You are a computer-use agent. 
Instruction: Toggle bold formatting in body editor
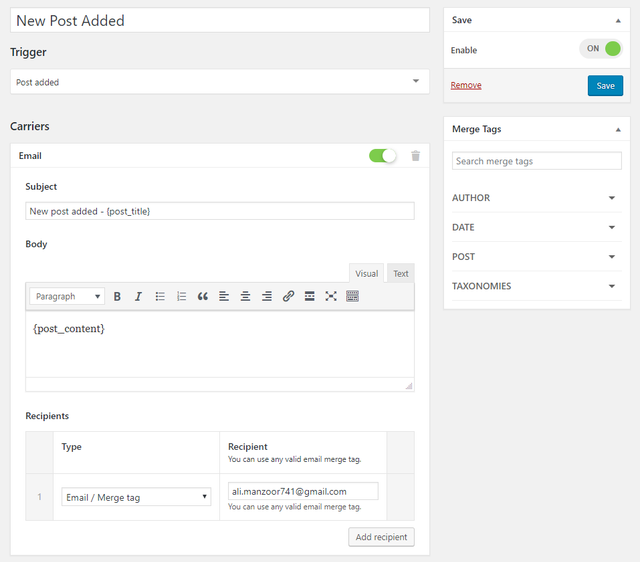[x=117, y=296]
